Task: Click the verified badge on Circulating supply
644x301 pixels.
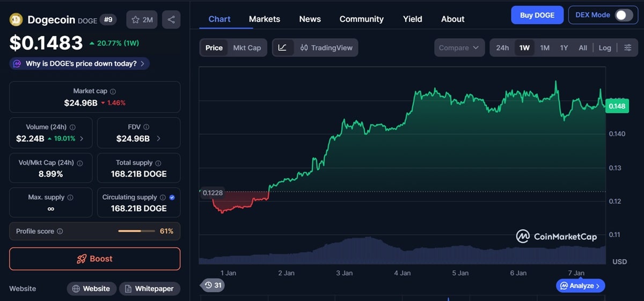Action: [172, 197]
